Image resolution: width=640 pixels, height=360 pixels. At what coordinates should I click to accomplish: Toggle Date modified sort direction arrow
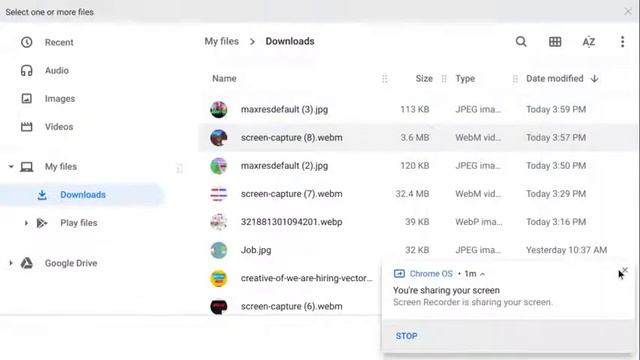(x=595, y=78)
